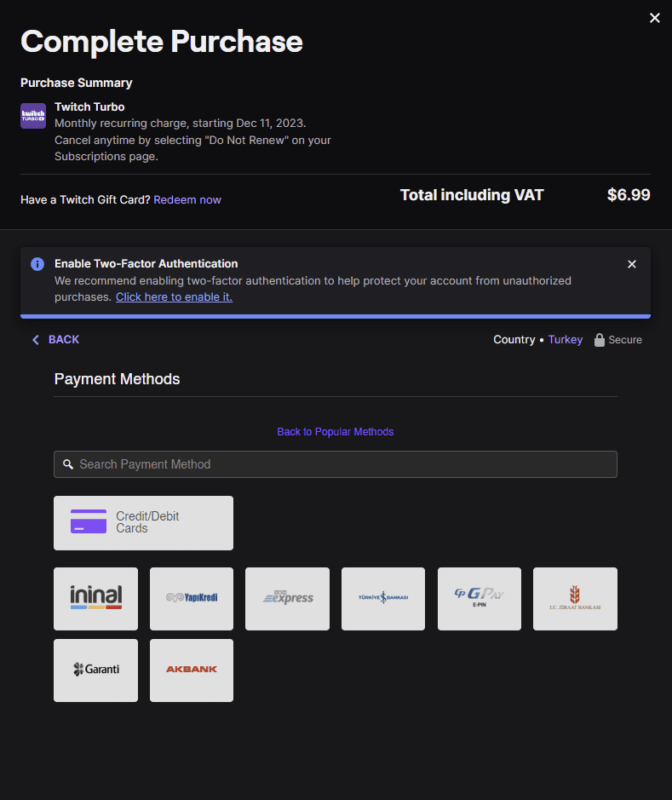672x800 pixels.
Task: Select the T.C. Ziraat Bankası payment method
Action: [575, 599]
